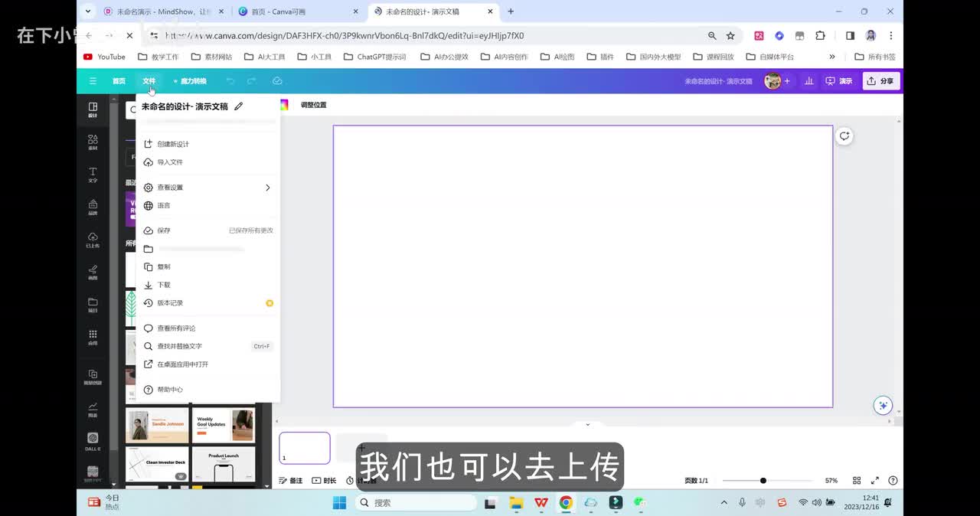The image size is (980, 516).
Task: Open the Elements (素材) sidebar panel
Action: coord(93,142)
